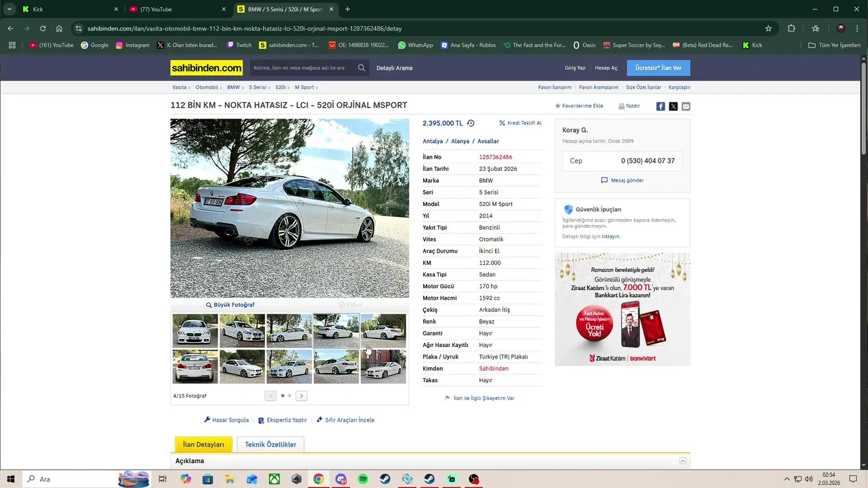Click the site search input field
The height and width of the screenshot is (488, 868).
303,68
